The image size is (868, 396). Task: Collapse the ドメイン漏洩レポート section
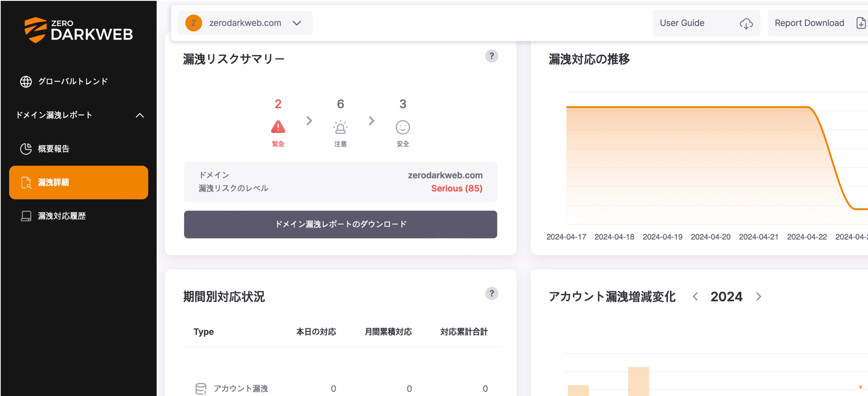pyautogui.click(x=139, y=115)
